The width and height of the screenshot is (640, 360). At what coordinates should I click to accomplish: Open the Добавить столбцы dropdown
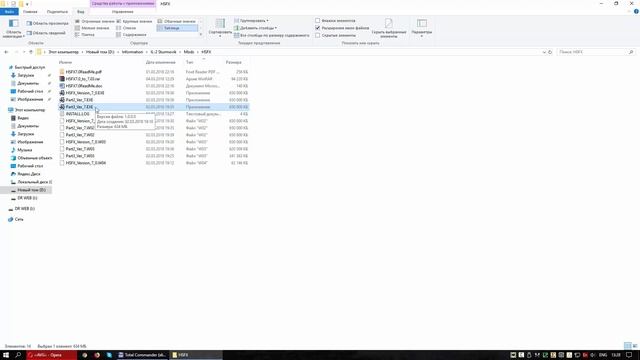(255, 28)
